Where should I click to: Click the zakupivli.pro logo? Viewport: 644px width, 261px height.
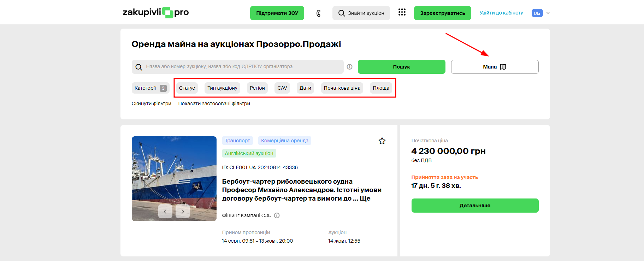tap(155, 13)
